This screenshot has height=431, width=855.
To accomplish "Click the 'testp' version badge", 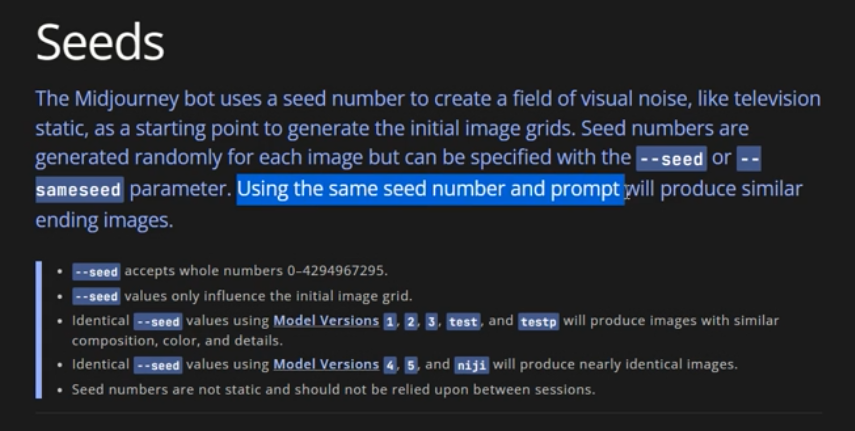I will pos(537,321).
